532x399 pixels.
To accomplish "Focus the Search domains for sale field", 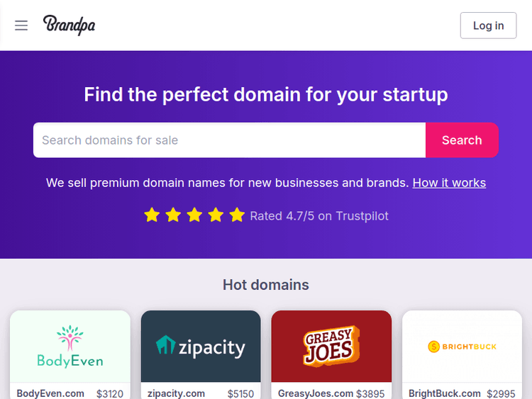I will pyautogui.click(x=229, y=140).
